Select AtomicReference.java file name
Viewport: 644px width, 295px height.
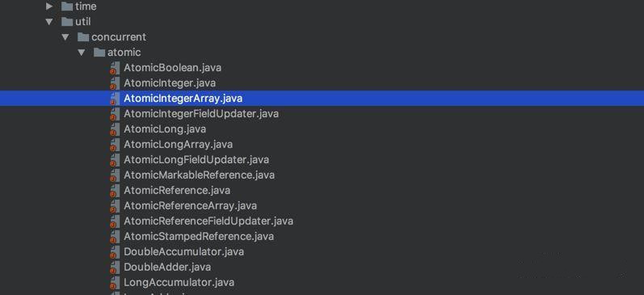tap(177, 190)
